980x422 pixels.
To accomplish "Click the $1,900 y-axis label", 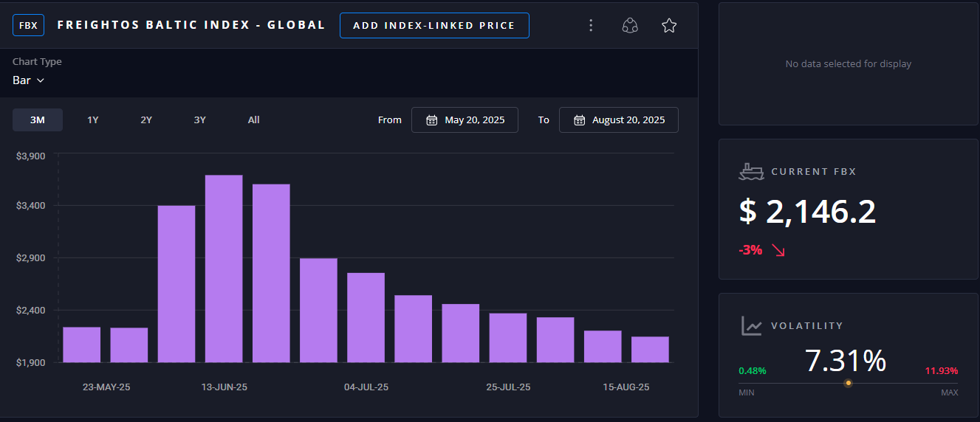I will click(x=31, y=363).
